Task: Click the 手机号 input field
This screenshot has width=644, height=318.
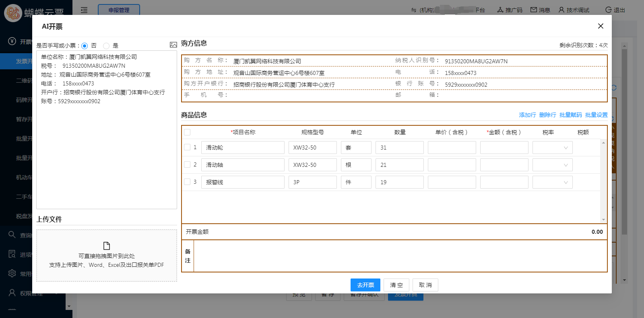Action: point(312,95)
